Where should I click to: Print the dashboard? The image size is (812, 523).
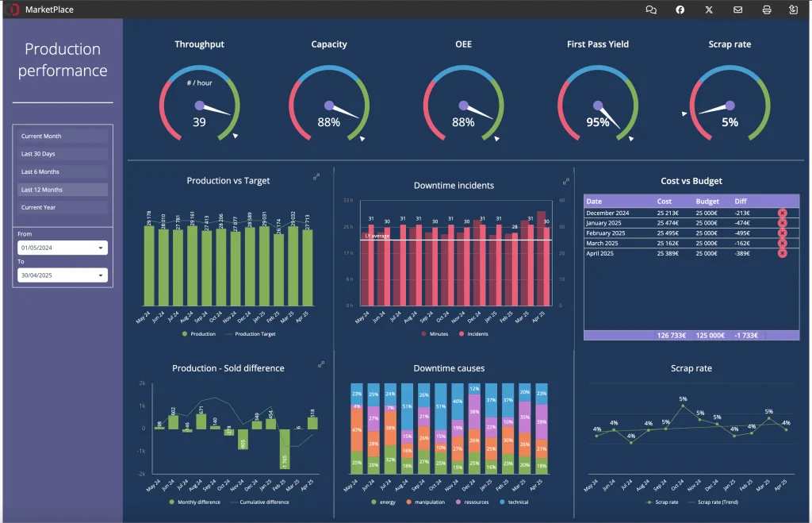point(767,10)
